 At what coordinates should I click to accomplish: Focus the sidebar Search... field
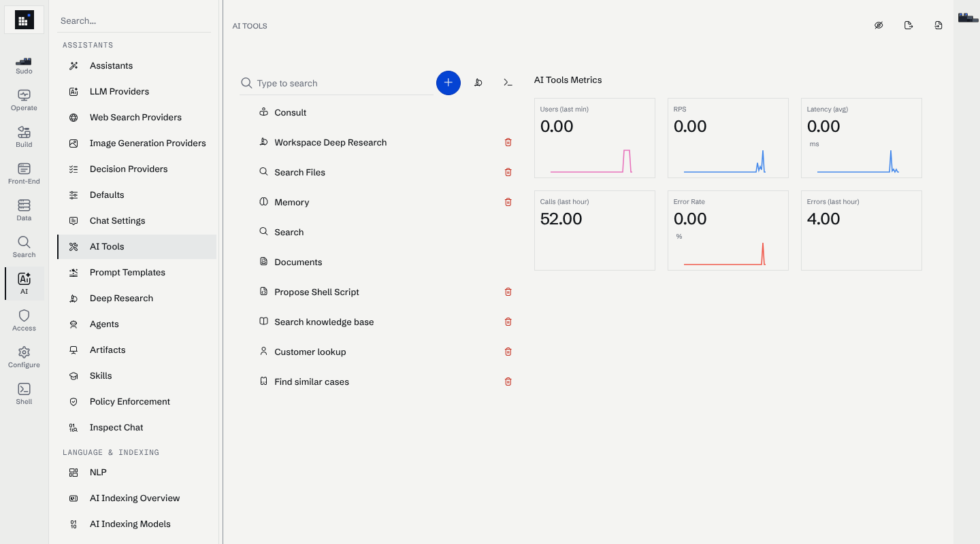pyautogui.click(x=134, y=21)
